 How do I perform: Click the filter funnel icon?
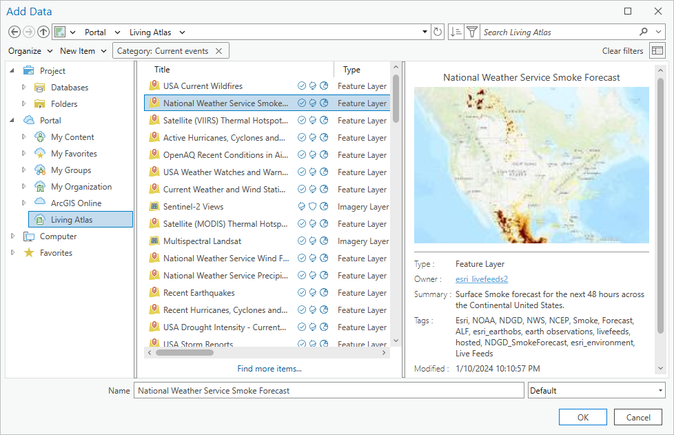pos(474,32)
